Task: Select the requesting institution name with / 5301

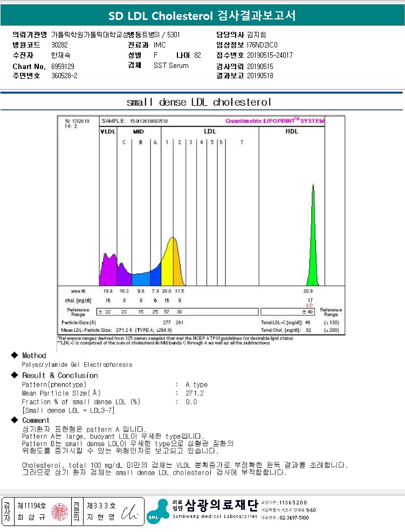Action: point(115,35)
